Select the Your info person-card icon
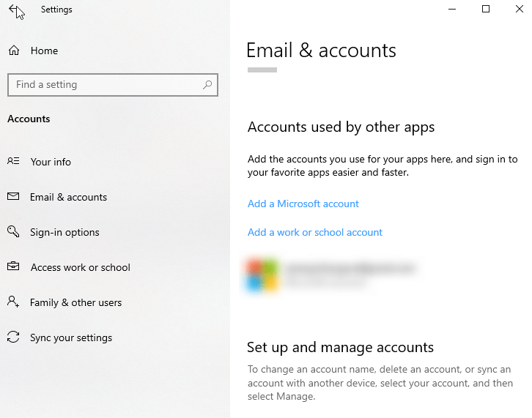Image resolution: width=532 pixels, height=418 pixels. coord(13,162)
